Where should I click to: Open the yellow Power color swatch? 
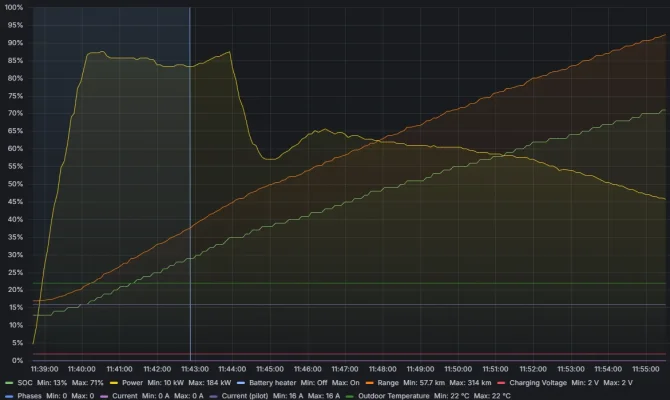point(113,383)
